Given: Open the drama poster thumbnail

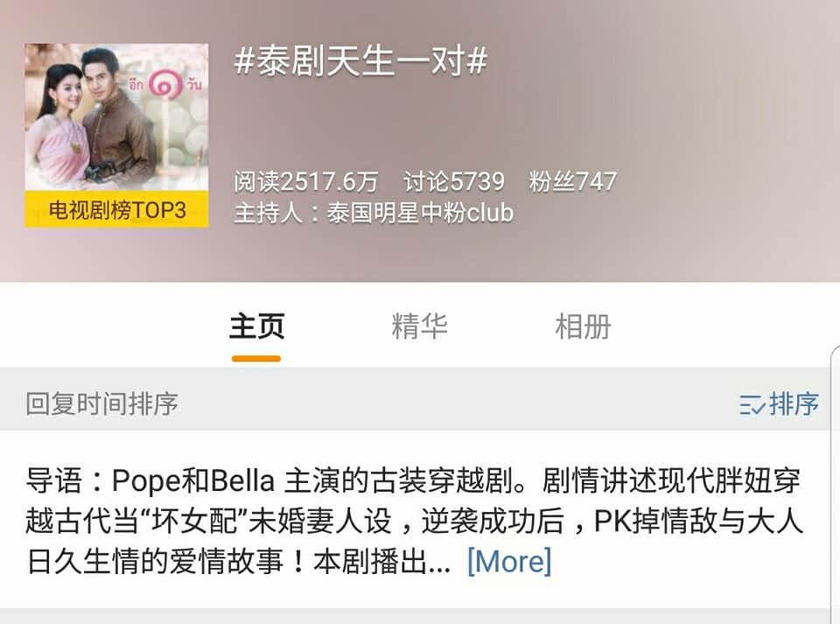Looking at the screenshot, I should click(x=116, y=135).
